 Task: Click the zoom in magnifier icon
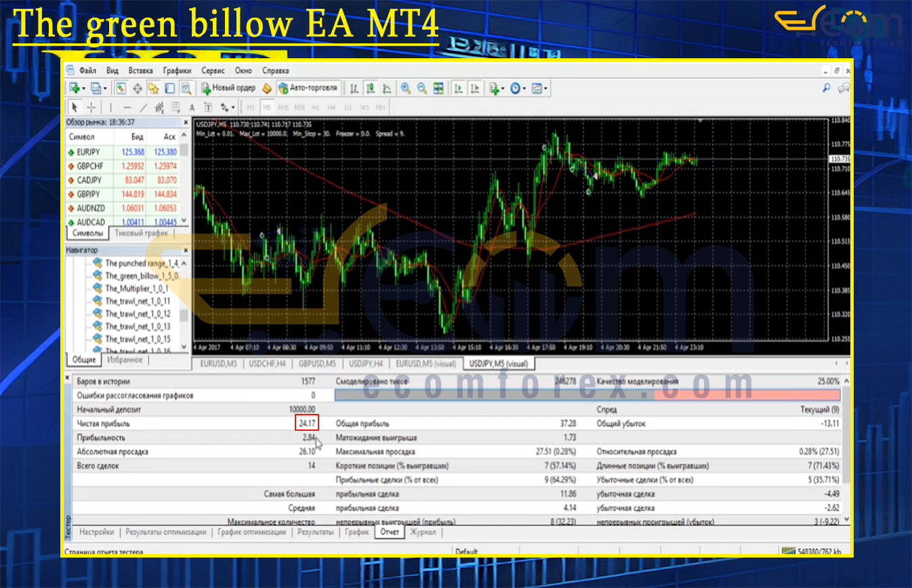[x=405, y=88]
